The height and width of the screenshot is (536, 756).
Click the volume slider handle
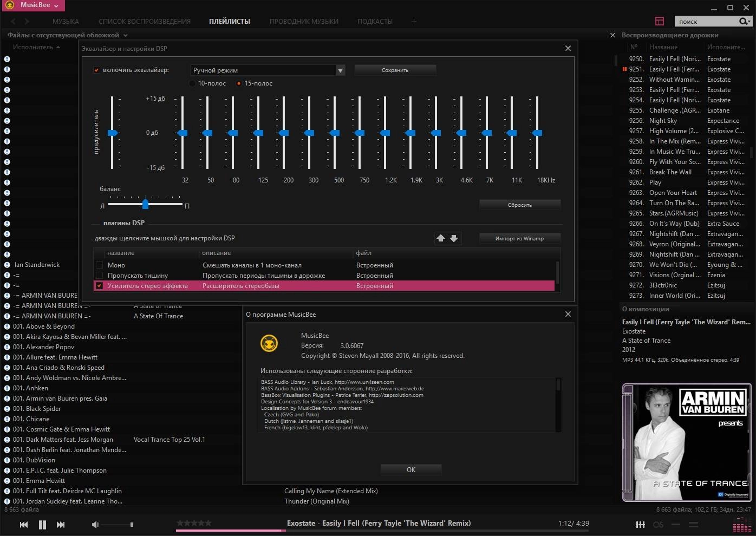coord(132,524)
